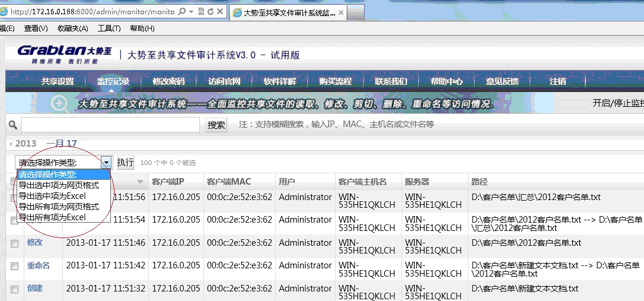
Task: Click into the search text field
Action: pyautogui.click(x=110, y=125)
